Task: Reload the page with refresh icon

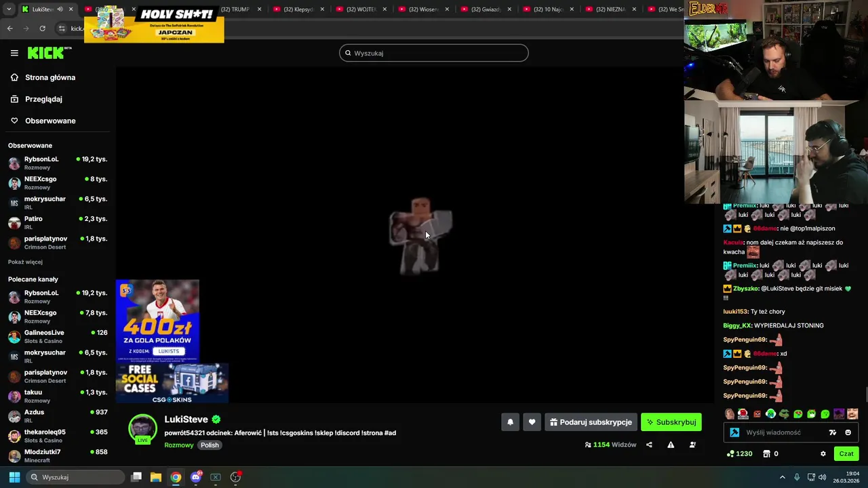Action: pyautogui.click(x=42, y=28)
